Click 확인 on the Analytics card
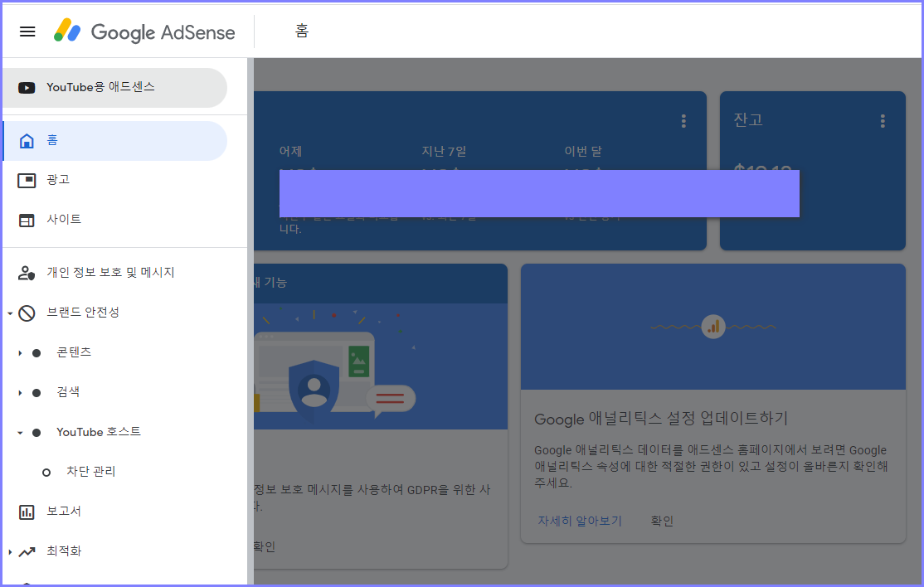 [662, 521]
